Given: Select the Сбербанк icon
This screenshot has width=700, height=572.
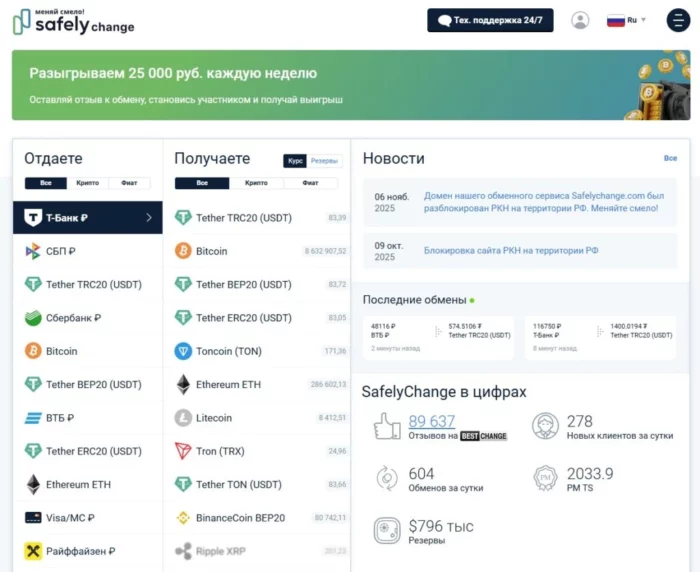Looking at the screenshot, I should tap(33, 318).
